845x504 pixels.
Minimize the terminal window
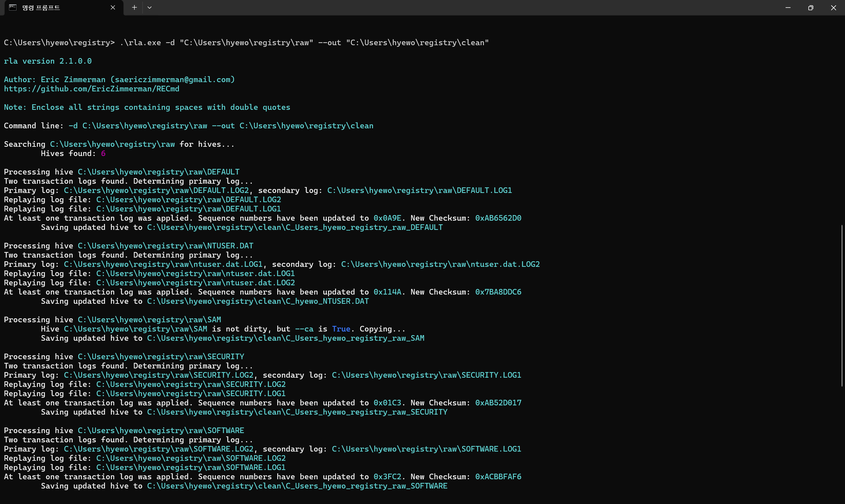point(788,8)
